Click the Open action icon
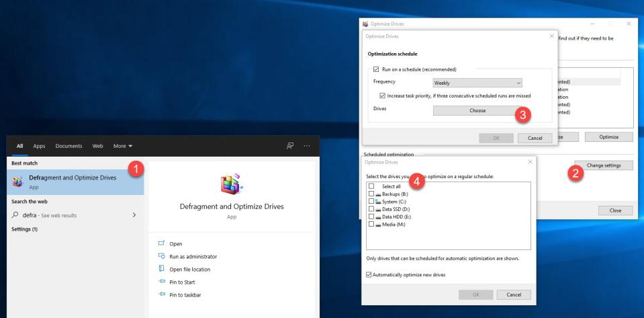Viewport: 644px width, 318px height. coord(161,243)
